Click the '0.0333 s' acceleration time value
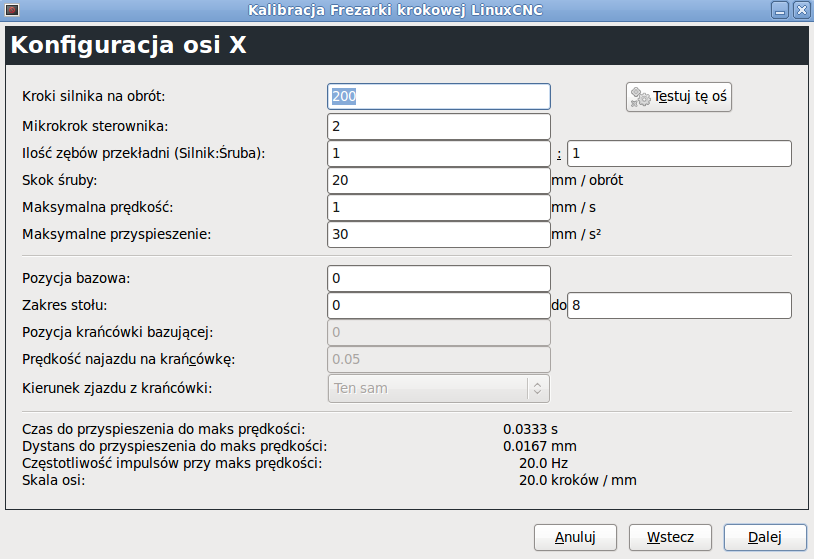 click(x=531, y=429)
